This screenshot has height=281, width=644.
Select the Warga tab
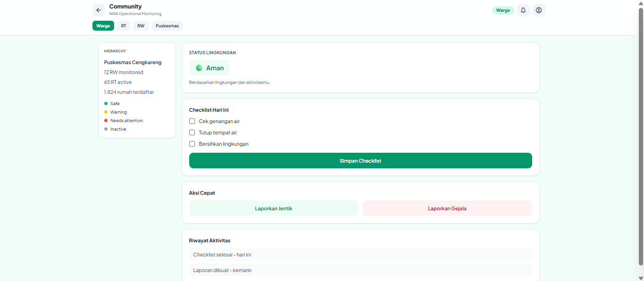[x=103, y=26]
